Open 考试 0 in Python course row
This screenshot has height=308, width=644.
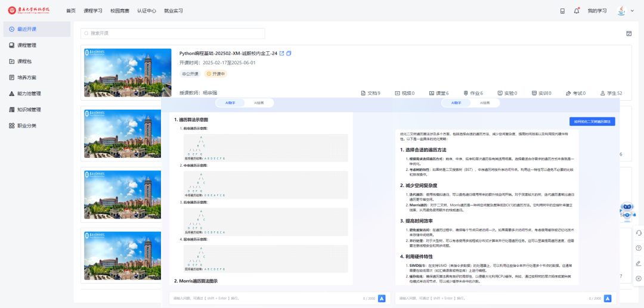575,93
